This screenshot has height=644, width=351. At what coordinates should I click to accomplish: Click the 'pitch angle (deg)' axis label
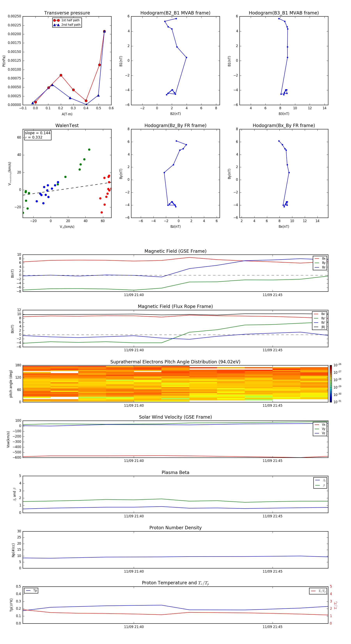coord(11,384)
